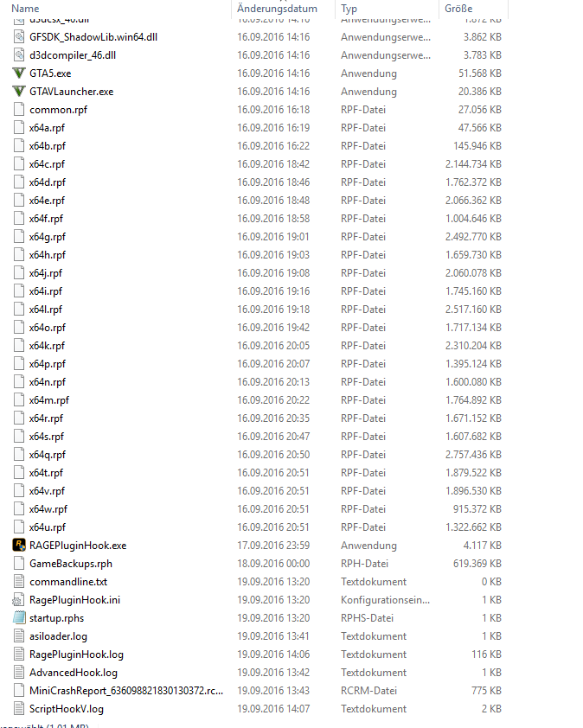
Task: Select the file name x64p.rpf
Action: tap(48, 364)
